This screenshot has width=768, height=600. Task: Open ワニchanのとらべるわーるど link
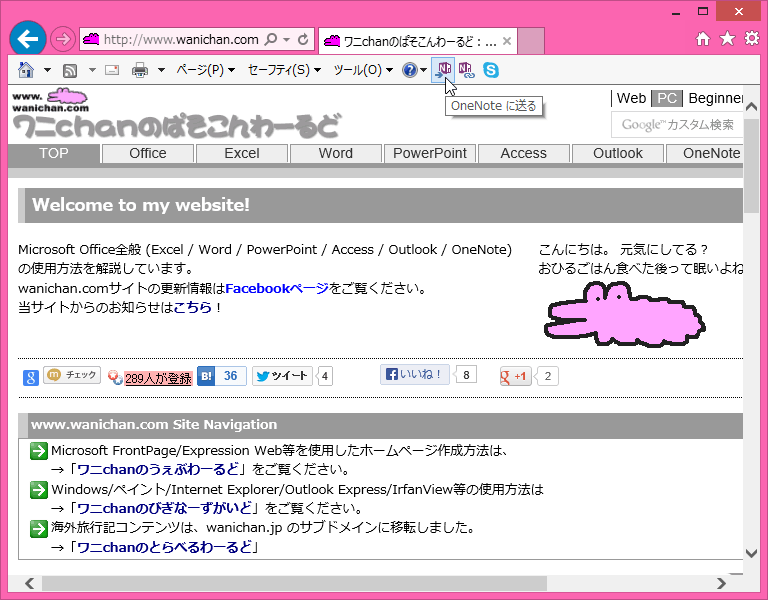pyautogui.click(x=165, y=547)
